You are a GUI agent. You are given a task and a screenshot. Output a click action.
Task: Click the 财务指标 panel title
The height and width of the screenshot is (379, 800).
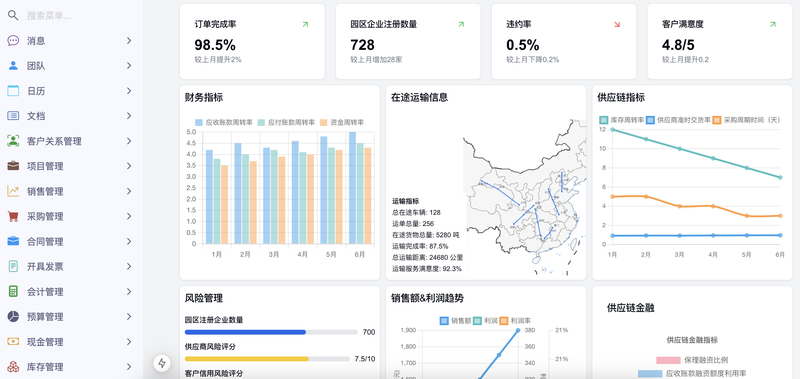tap(204, 97)
